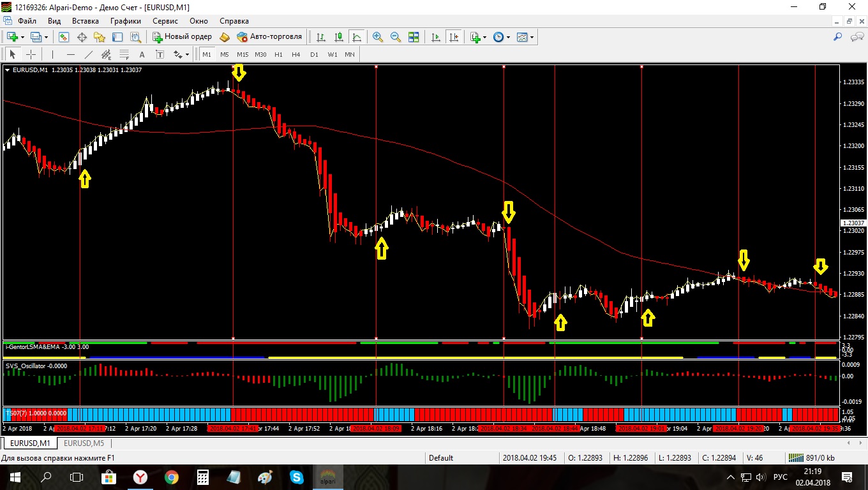
Task: Pick the horizontal line drawing tool
Action: click(x=71, y=54)
